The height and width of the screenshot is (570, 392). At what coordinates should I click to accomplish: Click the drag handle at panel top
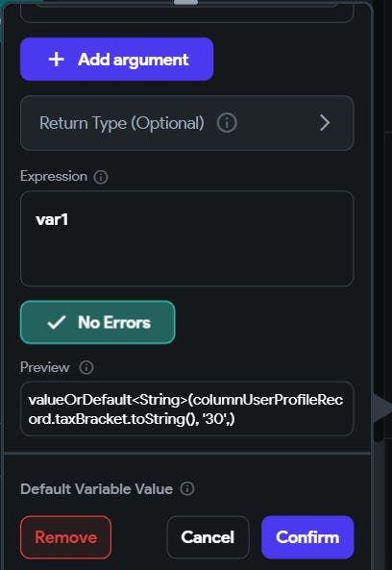coord(185,3)
